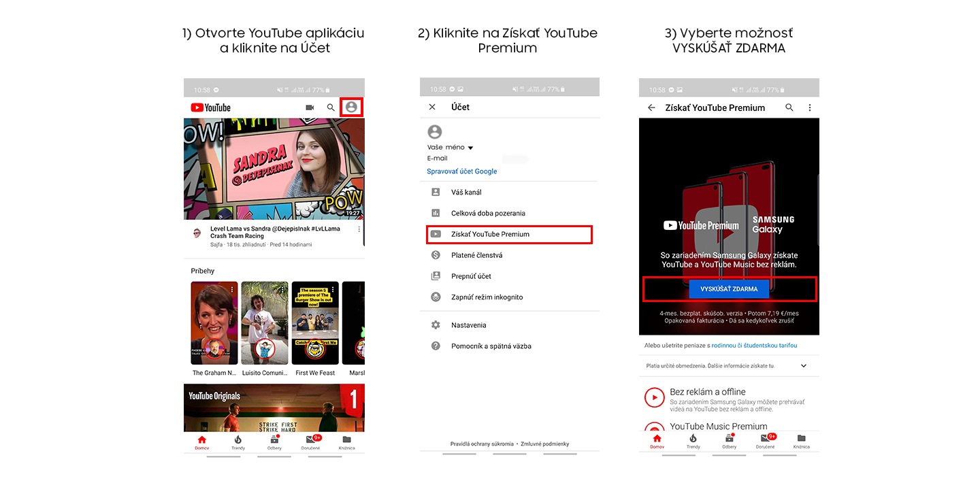This screenshot has height=483, width=980.
Task: Click the Level Lama vs Sandra video title
Action: [x=275, y=233]
